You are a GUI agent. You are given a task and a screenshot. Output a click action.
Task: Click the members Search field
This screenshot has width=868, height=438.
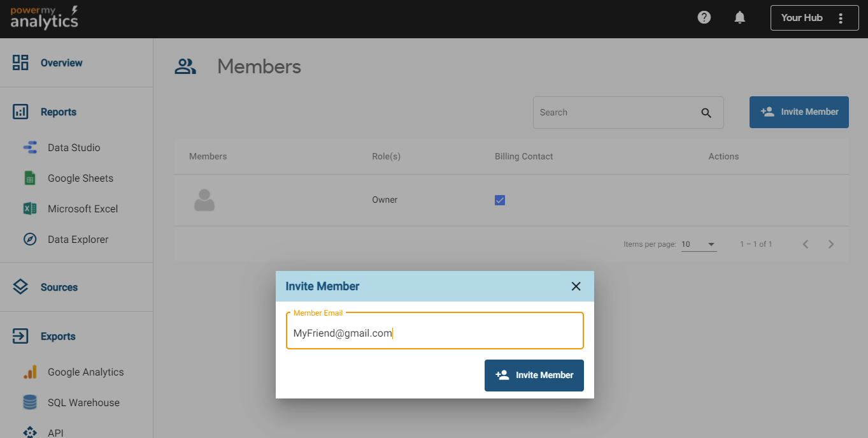tap(615, 113)
